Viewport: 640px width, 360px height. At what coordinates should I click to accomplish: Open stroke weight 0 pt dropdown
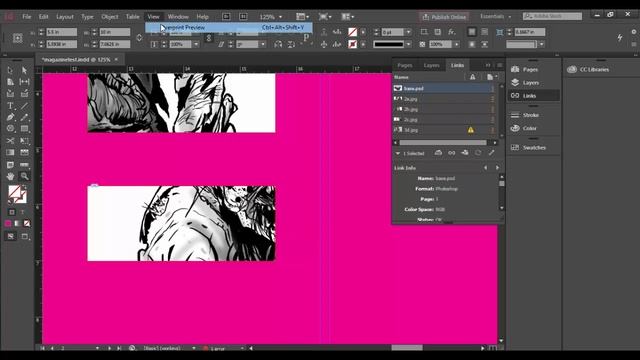408,32
